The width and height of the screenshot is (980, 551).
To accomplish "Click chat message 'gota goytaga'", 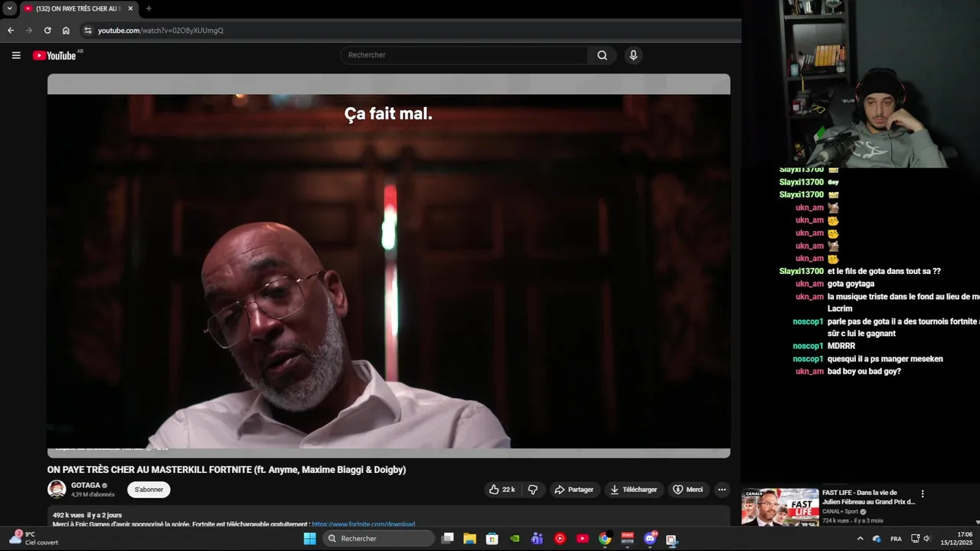I will tap(851, 284).
